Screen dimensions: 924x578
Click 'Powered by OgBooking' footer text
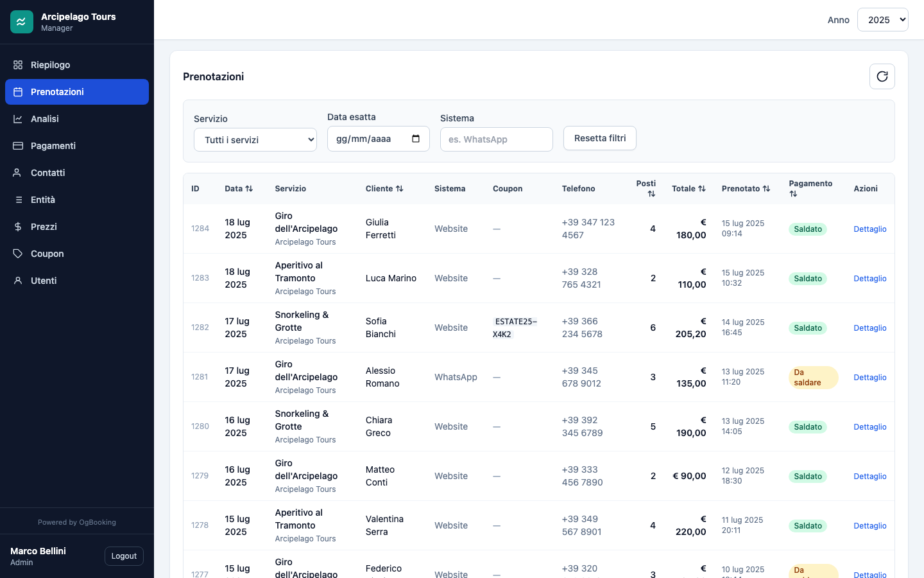(77, 522)
